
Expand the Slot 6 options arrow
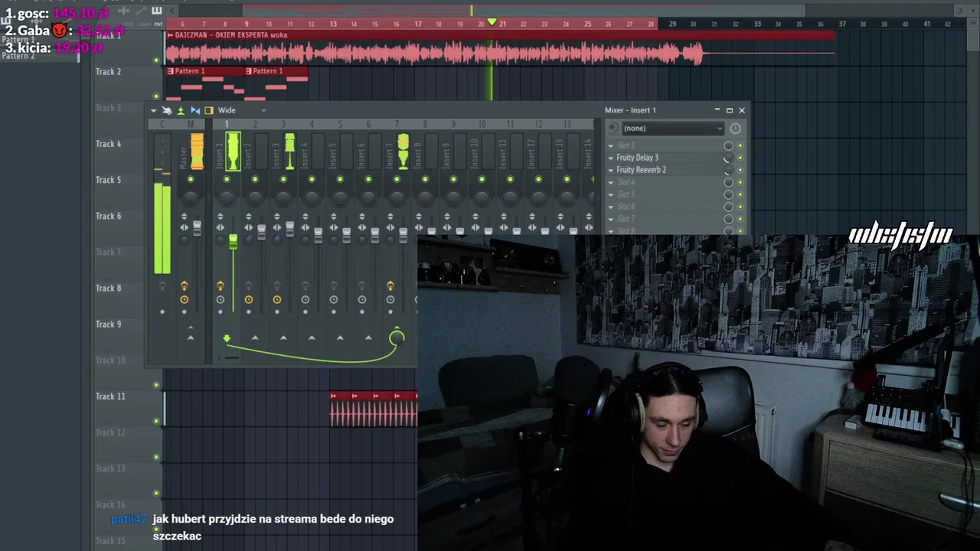pos(611,207)
